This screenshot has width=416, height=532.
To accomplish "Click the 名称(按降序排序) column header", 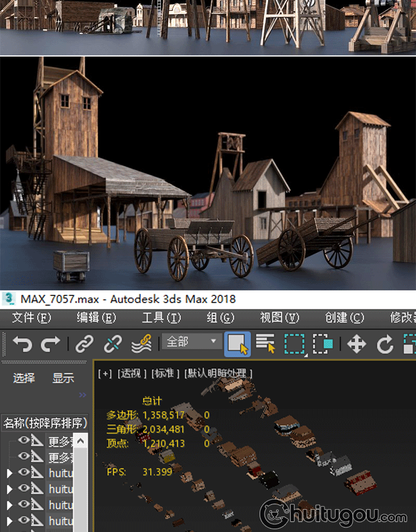I will 44,423.
